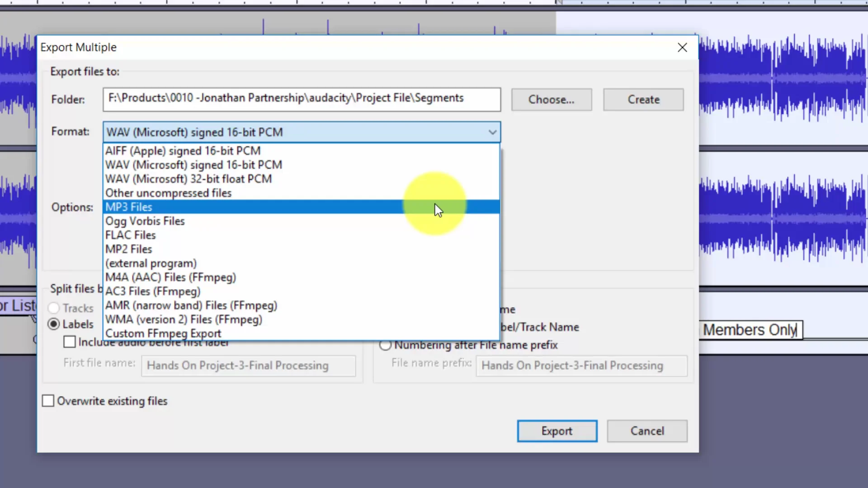Pick WAV (Microsoft) 32-bit float PCM

click(x=302, y=179)
